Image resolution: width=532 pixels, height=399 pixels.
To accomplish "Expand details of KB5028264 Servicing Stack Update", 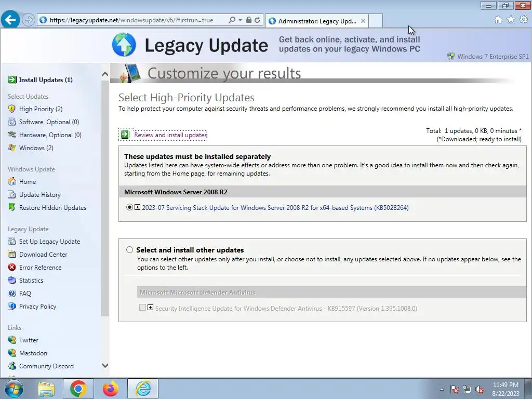I will click(x=137, y=207).
